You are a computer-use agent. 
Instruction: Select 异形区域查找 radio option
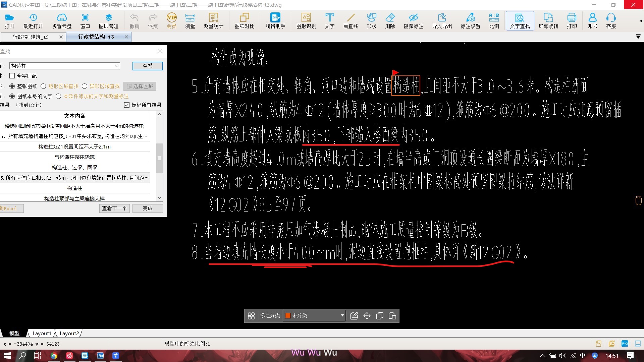pos(85,86)
